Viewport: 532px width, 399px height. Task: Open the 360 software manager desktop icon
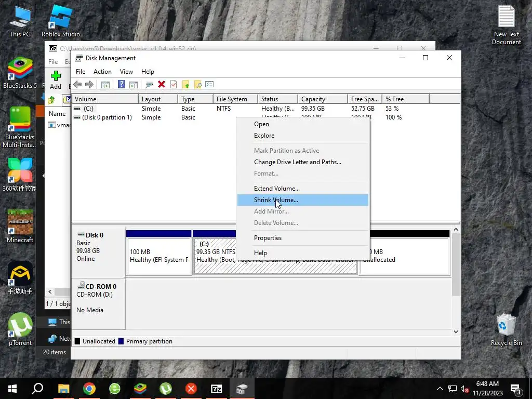(19, 175)
